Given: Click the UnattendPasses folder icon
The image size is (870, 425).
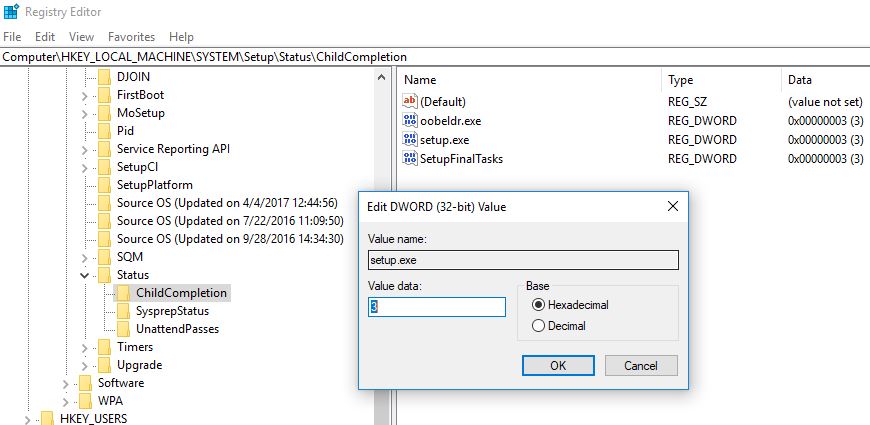Looking at the screenshot, I should click(124, 329).
